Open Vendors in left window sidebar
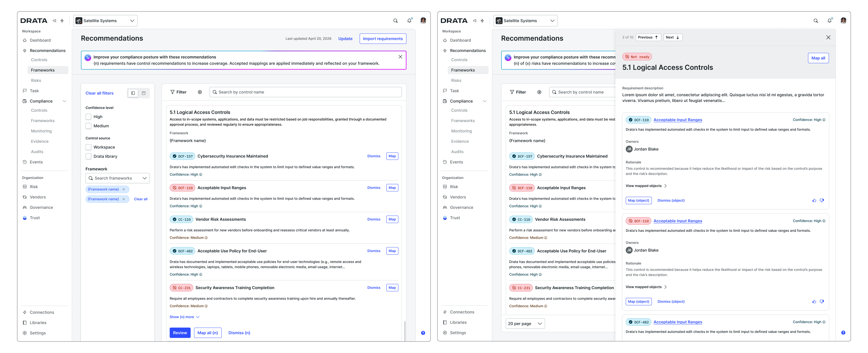 38,197
